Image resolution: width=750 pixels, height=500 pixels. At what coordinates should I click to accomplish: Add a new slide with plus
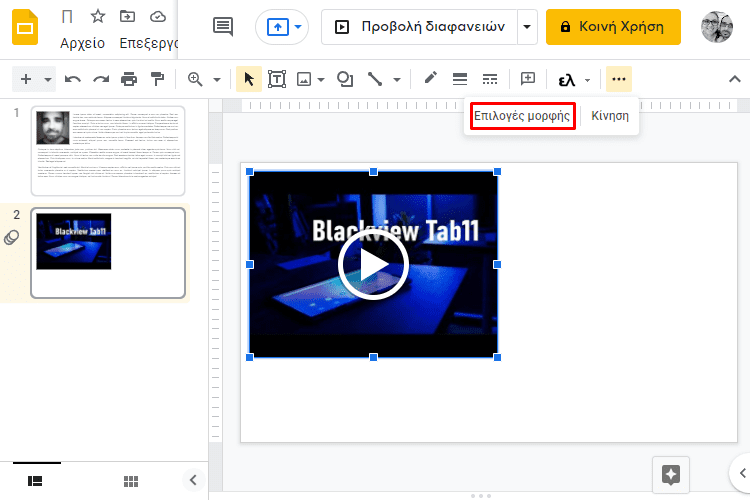(26, 79)
